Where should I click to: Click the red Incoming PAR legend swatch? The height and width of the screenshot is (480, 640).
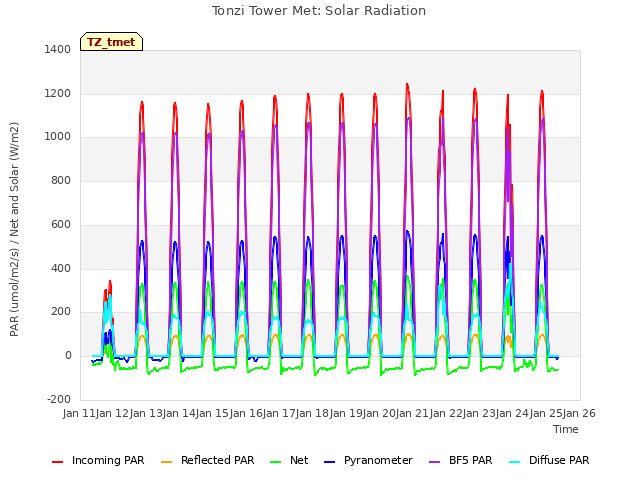point(58,462)
